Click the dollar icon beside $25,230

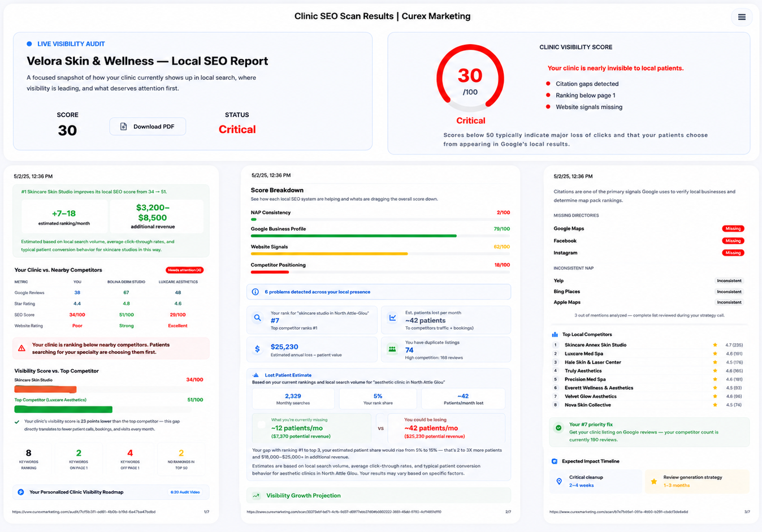(x=257, y=349)
